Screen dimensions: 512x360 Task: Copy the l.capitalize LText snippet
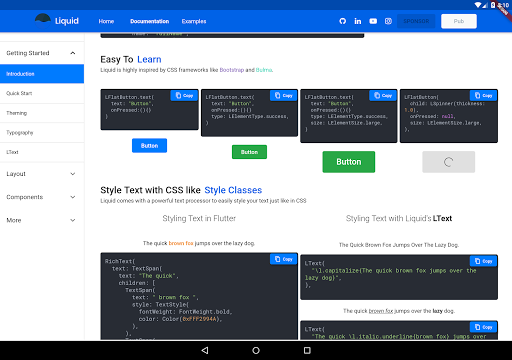[x=483, y=261]
